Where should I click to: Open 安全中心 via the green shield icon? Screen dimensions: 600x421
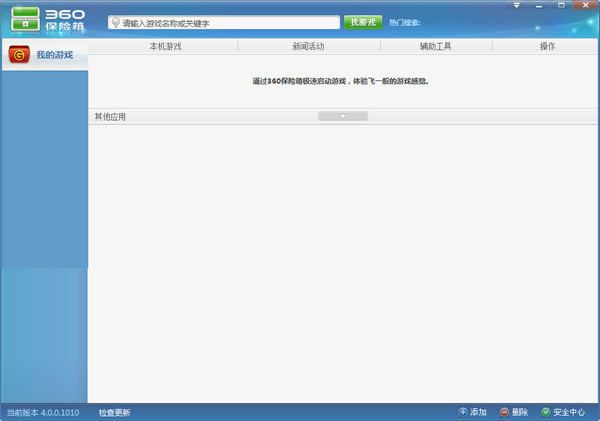click(x=546, y=412)
